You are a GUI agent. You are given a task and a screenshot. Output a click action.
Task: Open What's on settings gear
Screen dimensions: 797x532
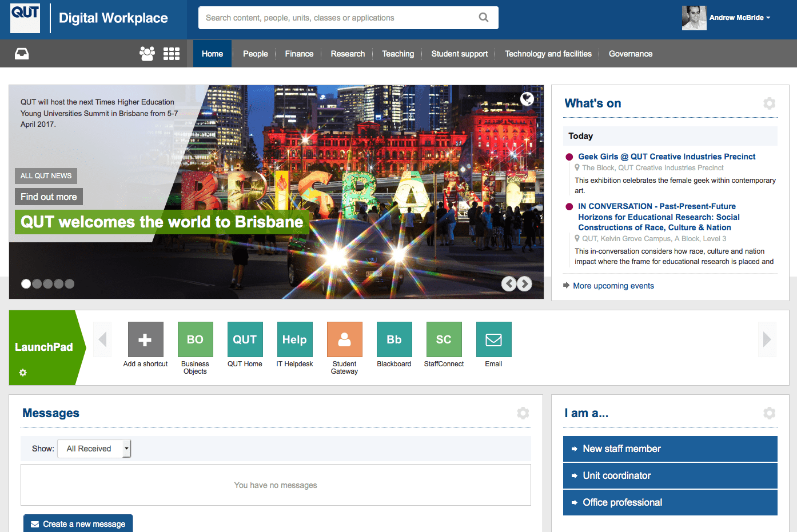coord(770,103)
